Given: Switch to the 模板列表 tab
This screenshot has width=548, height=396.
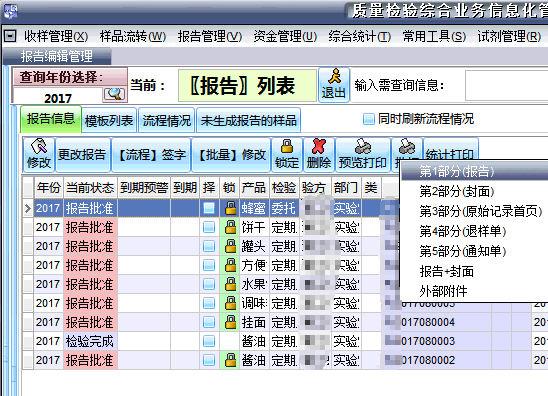Looking at the screenshot, I should (109, 121).
